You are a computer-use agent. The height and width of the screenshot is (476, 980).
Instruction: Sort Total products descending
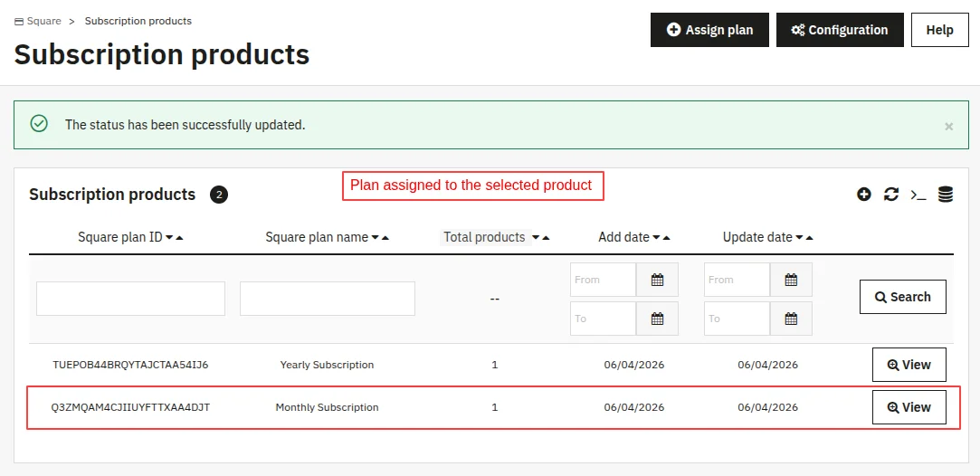536,237
